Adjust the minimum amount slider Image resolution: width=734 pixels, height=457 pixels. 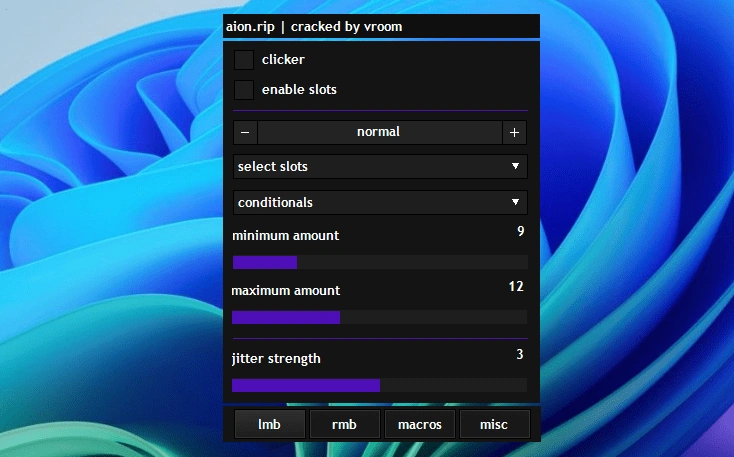click(x=380, y=262)
